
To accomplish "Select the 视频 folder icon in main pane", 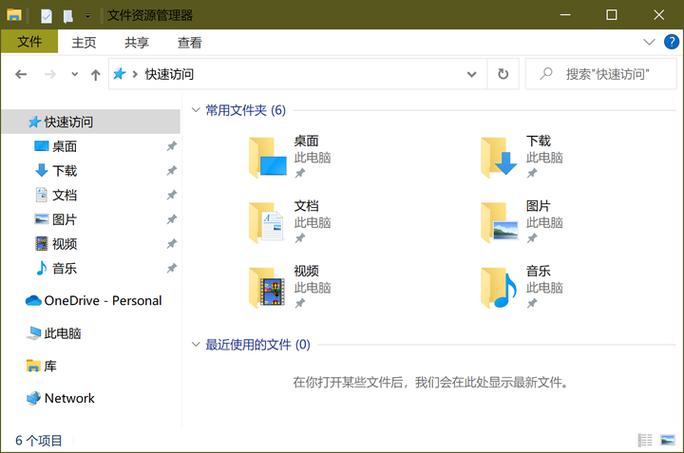I will (267, 287).
